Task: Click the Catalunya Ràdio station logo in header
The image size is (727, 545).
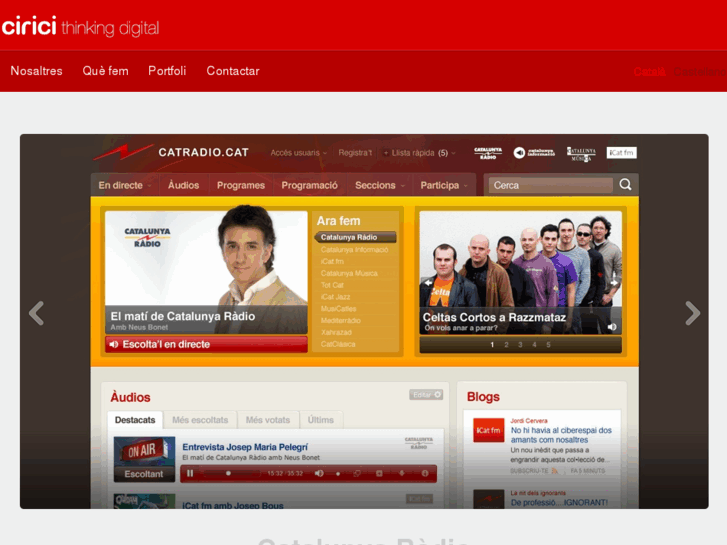Action: (x=488, y=153)
